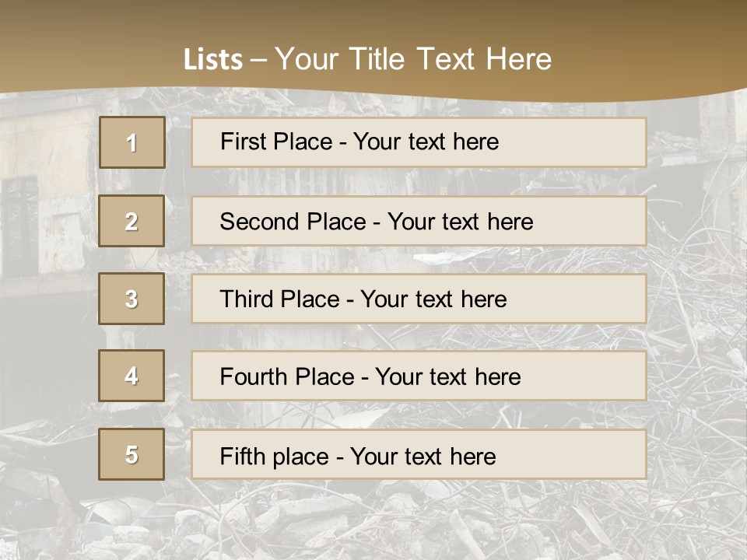Click the word Here in the title
The height and width of the screenshot is (560, 747).
(x=518, y=60)
